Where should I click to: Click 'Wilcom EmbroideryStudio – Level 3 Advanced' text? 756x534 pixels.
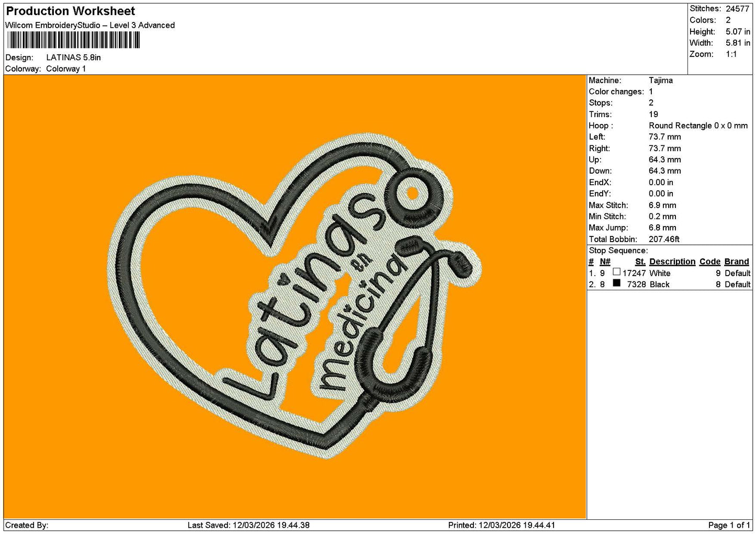coord(90,25)
